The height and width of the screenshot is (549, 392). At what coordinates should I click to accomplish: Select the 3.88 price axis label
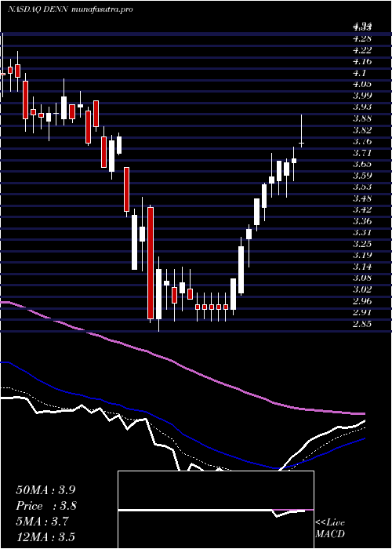(x=362, y=118)
